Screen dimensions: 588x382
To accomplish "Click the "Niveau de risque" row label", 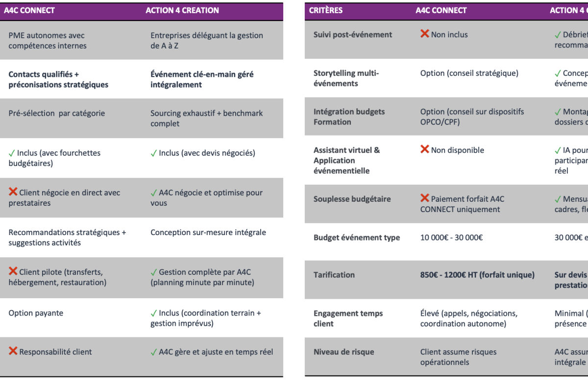I will pos(343,352).
